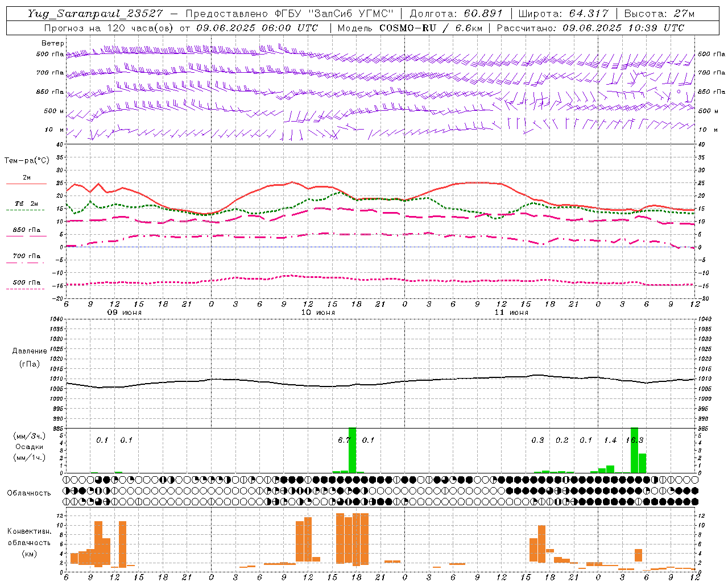Click the "Конвективн." convective cloud label

coord(29,531)
